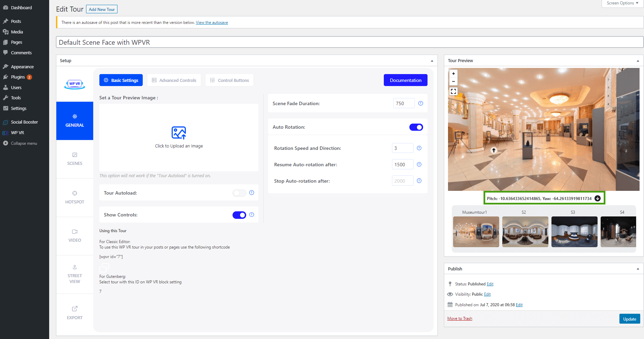This screenshot has height=339, width=644.
Task: Enable the Tour Autoload toggle
Action: 239,193
